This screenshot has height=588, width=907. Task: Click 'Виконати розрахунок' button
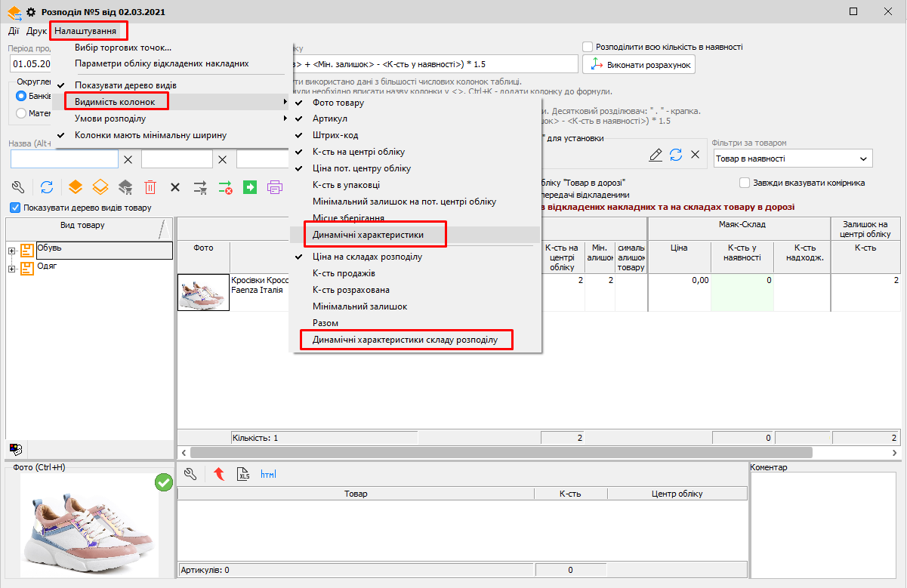click(639, 65)
